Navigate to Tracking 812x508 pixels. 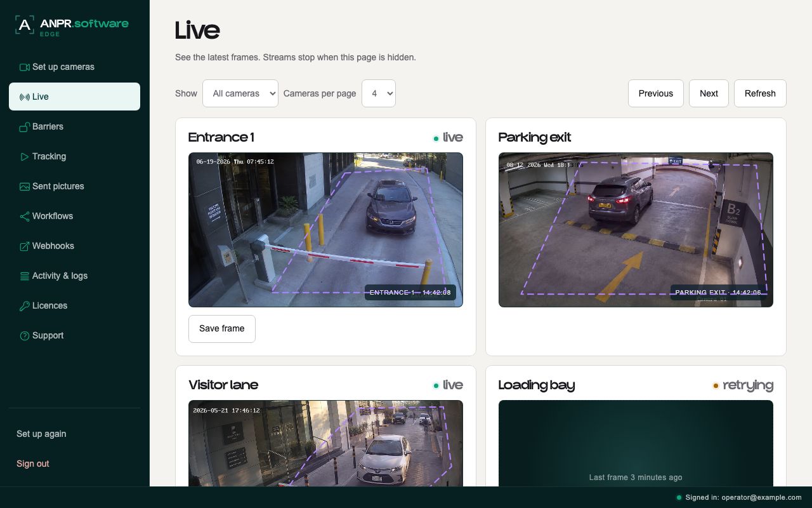coord(74,156)
